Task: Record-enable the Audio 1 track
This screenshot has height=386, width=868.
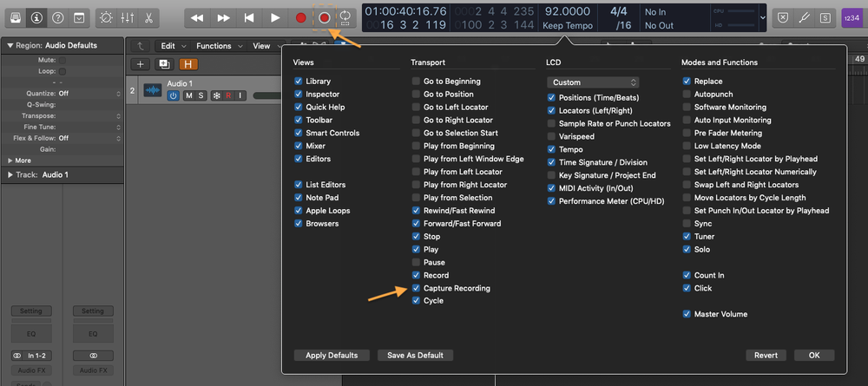Action: click(228, 95)
